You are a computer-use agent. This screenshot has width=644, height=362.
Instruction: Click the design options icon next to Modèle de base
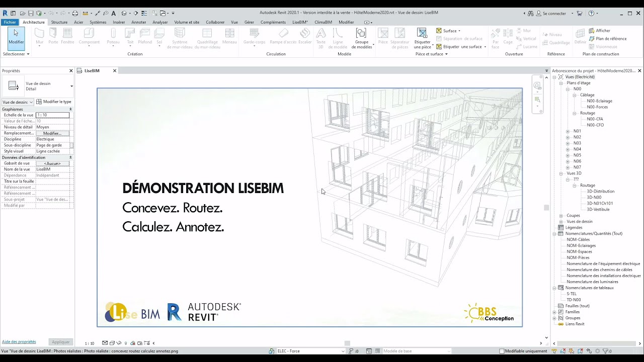click(x=369, y=351)
